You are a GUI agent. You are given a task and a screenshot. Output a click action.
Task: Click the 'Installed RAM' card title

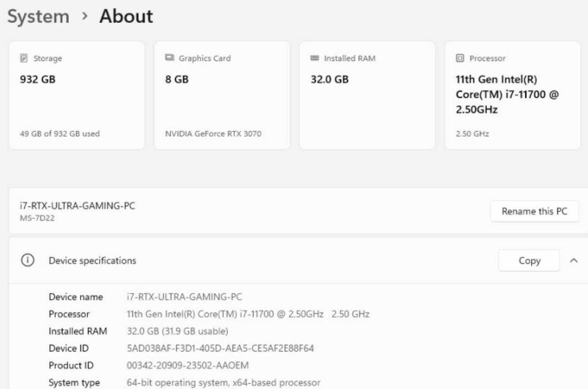point(349,58)
